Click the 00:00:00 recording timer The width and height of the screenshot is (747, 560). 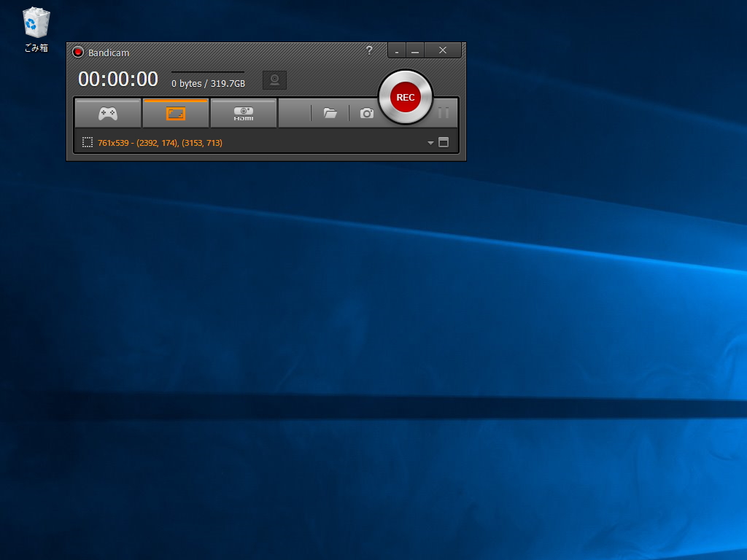pyautogui.click(x=118, y=79)
